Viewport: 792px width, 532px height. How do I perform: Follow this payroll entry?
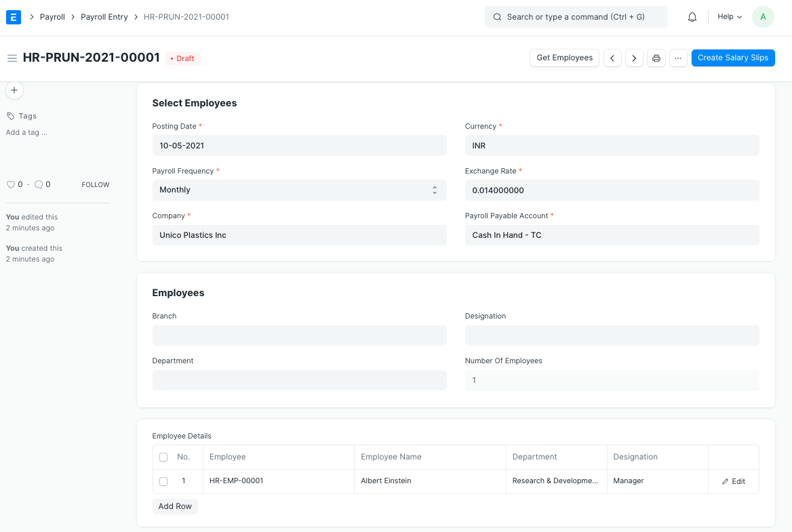(x=95, y=184)
